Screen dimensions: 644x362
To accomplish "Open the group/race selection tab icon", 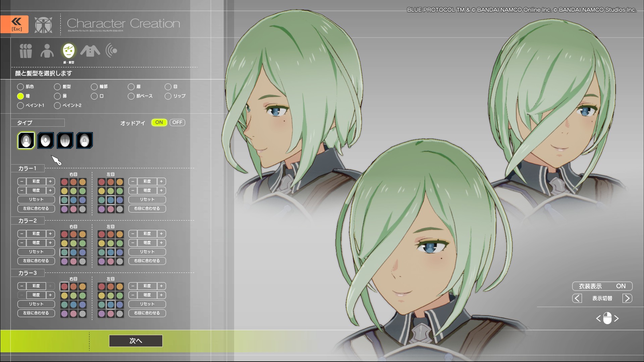I will coord(26,51).
